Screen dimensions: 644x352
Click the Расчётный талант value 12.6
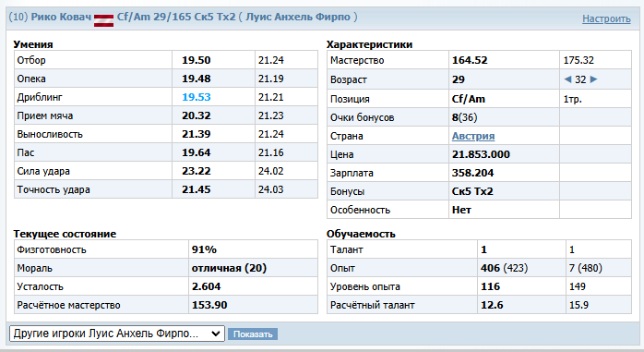pos(492,305)
